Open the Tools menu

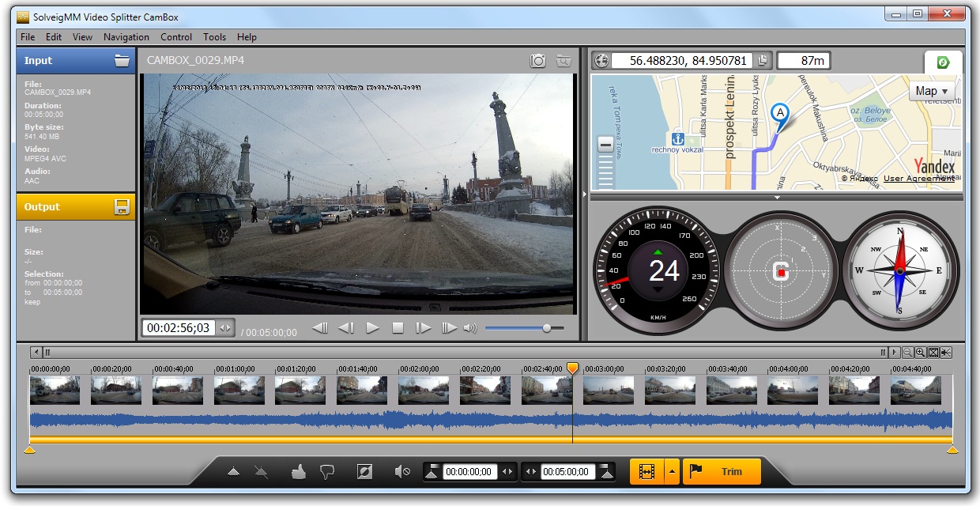point(214,37)
